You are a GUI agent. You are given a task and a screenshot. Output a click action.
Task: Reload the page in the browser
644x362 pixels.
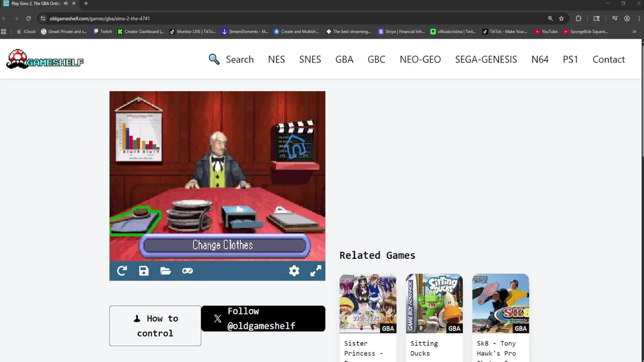29,19
